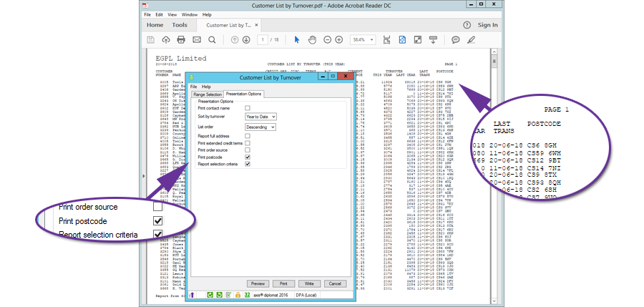Viewport: 644px width, 307px height.
Task: Zoom in with the plus icon
Action: [x=339, y=40]
